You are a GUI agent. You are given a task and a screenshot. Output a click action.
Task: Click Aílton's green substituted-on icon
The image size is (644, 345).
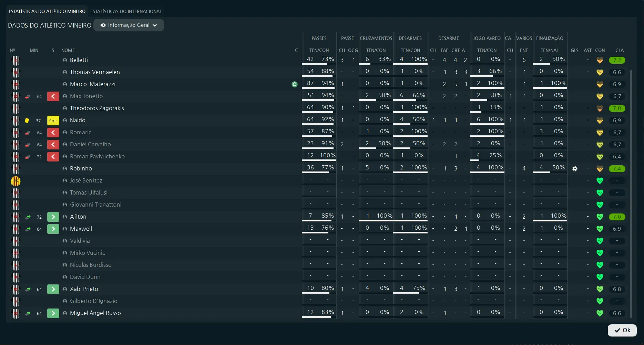(53, 217)
